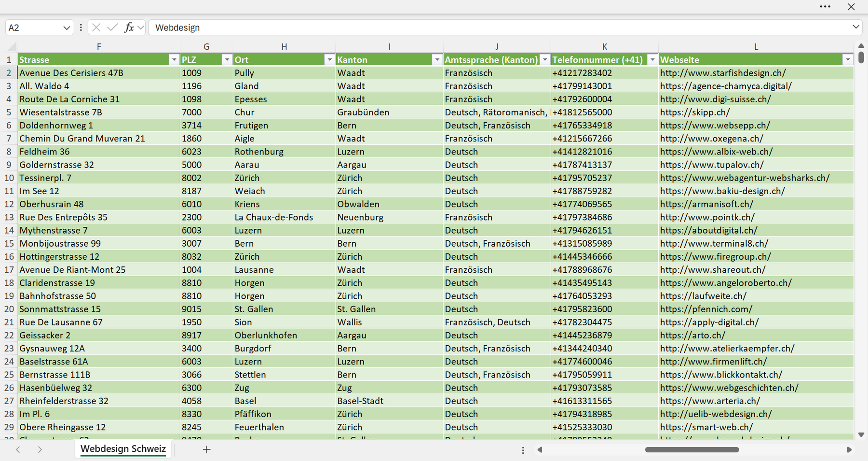This screenshot has width=868, height=461.
Task: Click cell Wiesentalstrasse 7B
Action: pos(99,112)
